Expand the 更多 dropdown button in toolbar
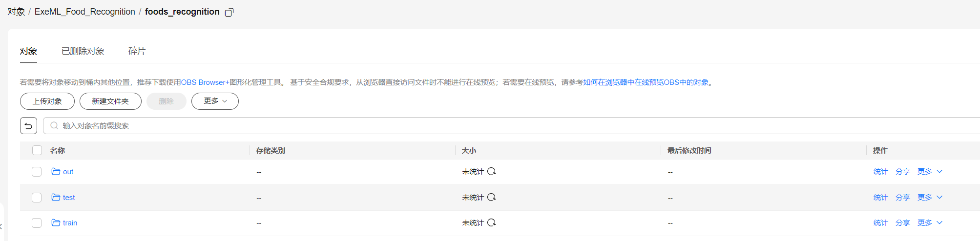Screen dimensions: 980x241 (215, 101)
